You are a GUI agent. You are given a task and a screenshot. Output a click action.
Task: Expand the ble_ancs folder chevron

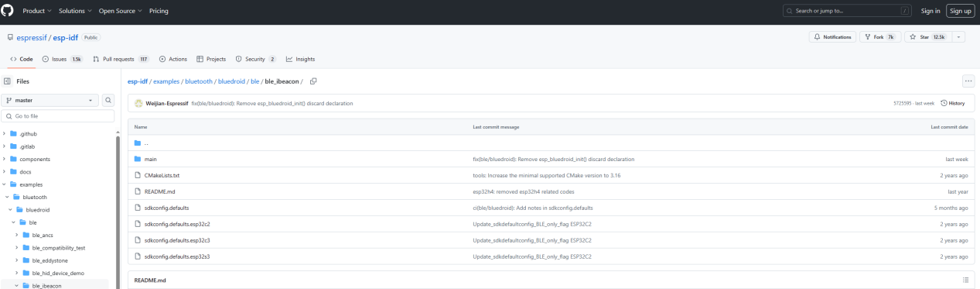(x=17, y=235)
